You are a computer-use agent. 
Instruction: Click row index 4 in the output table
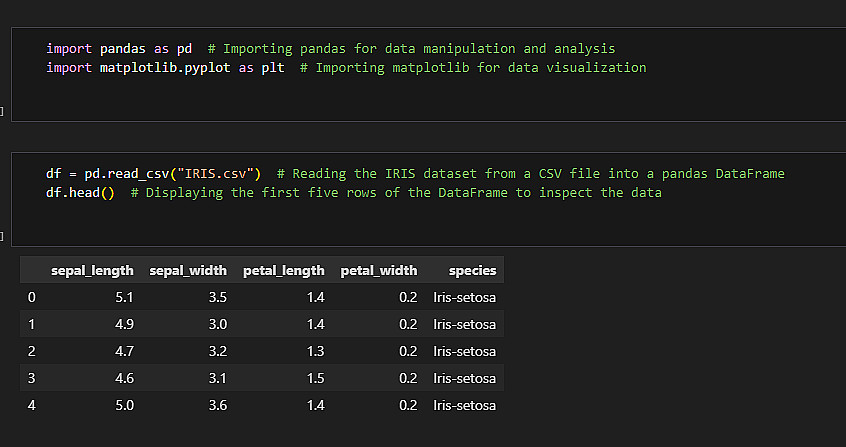tap(31, 405)
